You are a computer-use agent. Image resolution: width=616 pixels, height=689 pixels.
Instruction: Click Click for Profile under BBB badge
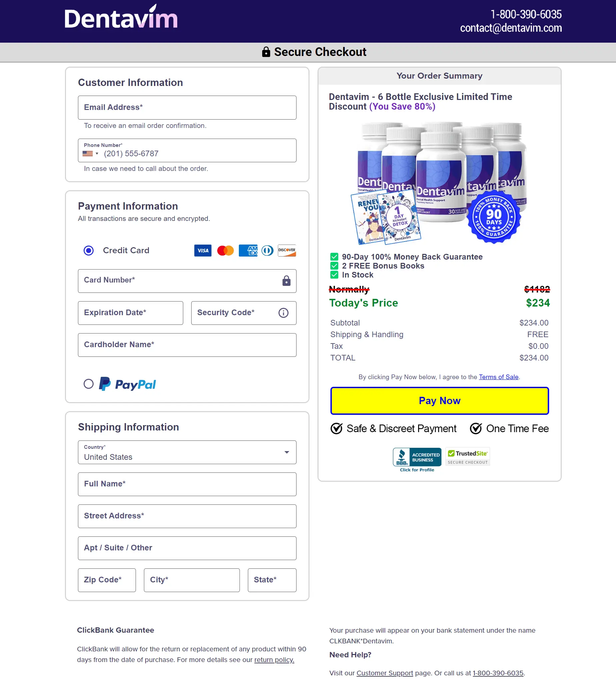coord(417,470)
